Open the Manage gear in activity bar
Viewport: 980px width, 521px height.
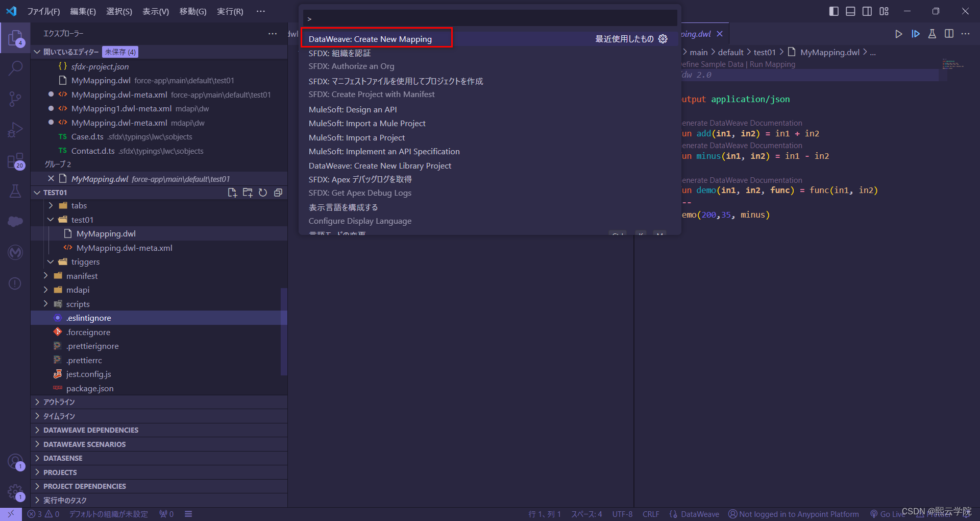(x=15, y=492)
